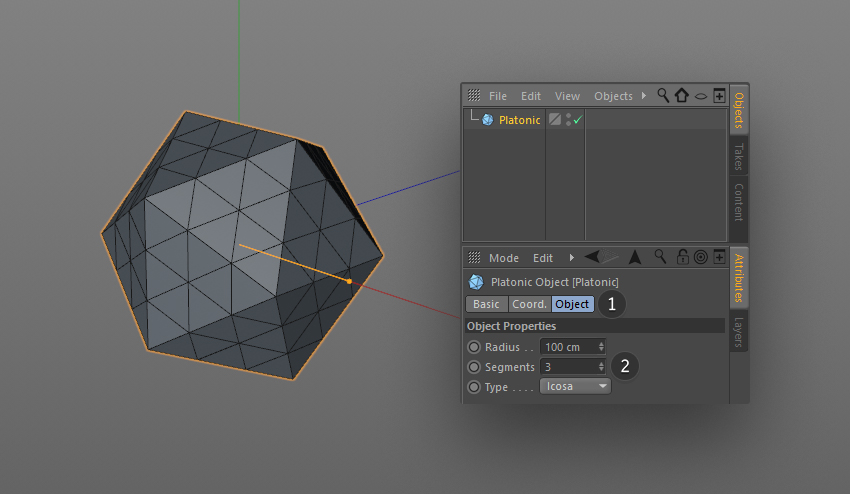The width and height of the screenshot is (850, 494).
Task: Toggle the Type animation circle
Action: (x=474, y=387)
